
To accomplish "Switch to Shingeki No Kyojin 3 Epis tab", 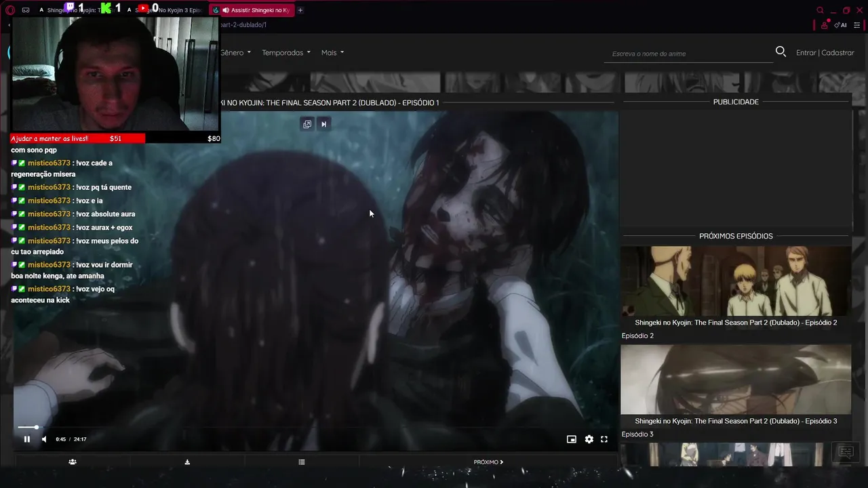I will pos(163,10).
